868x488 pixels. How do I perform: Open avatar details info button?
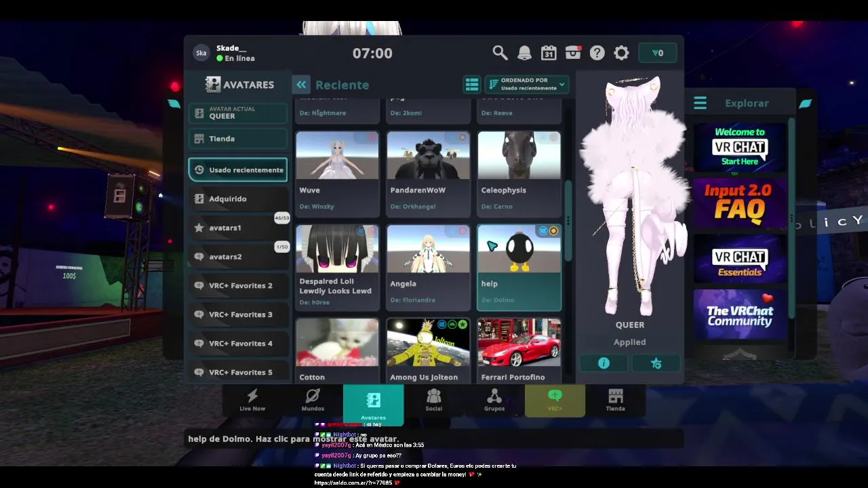click(604, 363)
